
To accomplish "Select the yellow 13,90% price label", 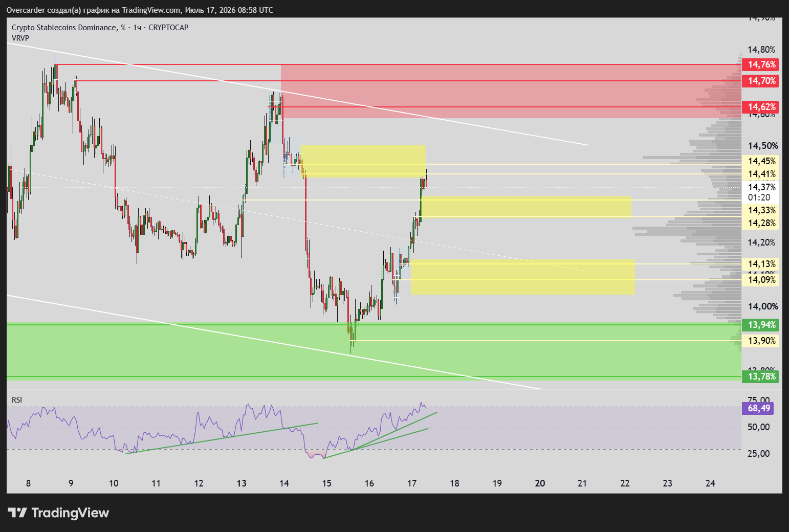I will [x=760, y=341].
